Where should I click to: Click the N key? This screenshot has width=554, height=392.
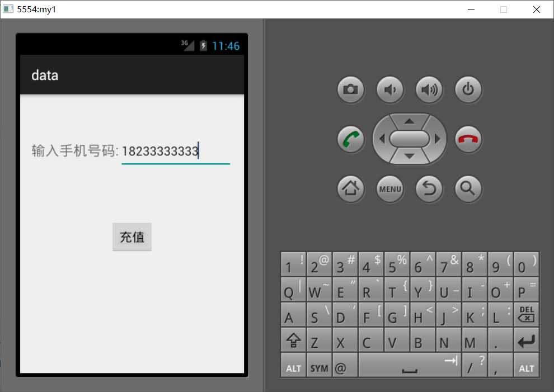click(x=448, y=340)
